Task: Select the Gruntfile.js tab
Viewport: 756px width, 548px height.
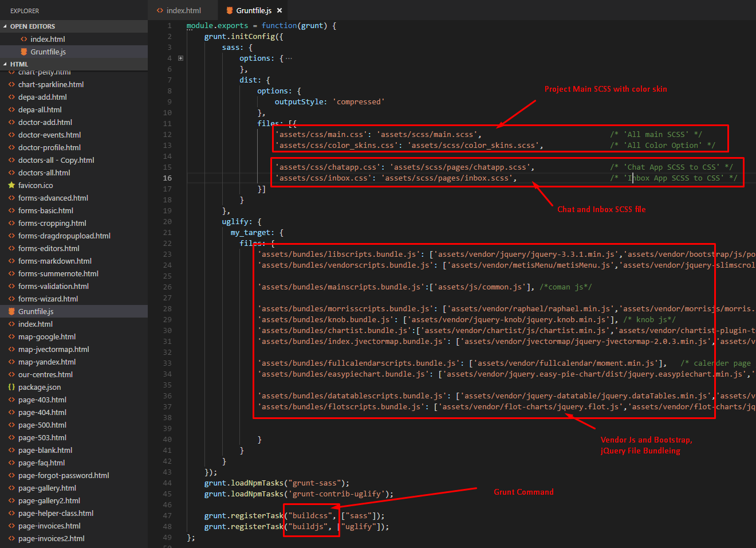Action: (254, 10)
